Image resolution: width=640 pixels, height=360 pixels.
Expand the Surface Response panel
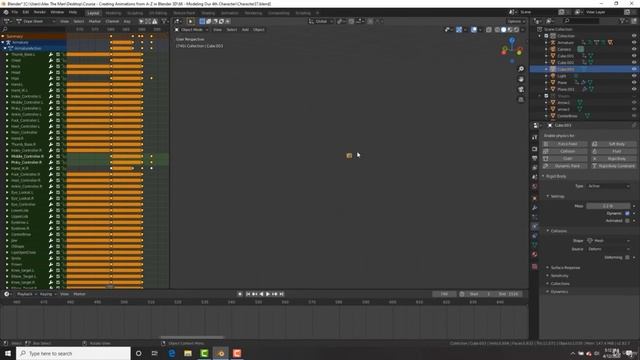click(x=565, y=268)
